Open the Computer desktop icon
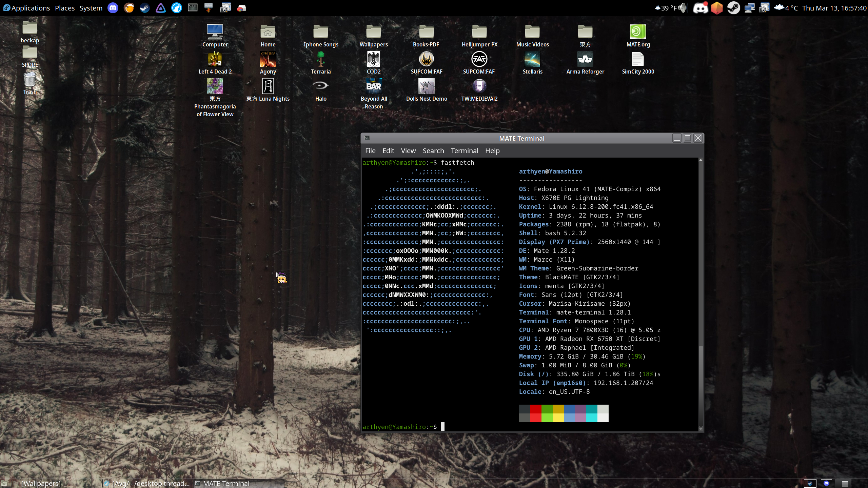868x488 pixels. tap(215, 36)
